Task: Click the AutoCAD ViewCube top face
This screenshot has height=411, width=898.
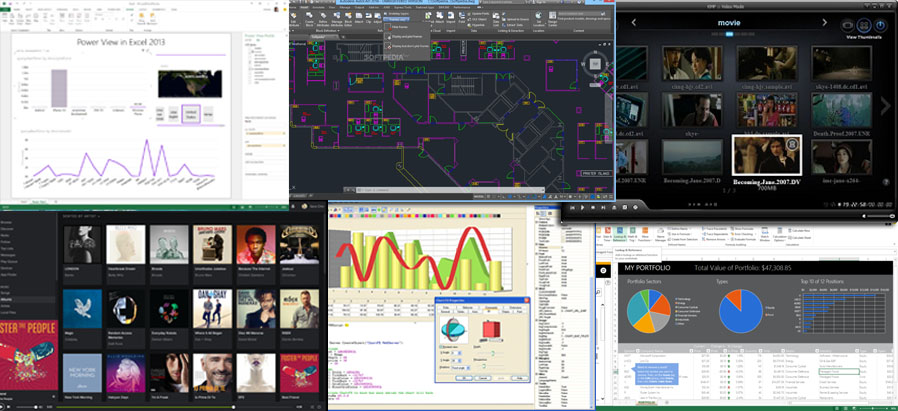Action: [595, 63]
